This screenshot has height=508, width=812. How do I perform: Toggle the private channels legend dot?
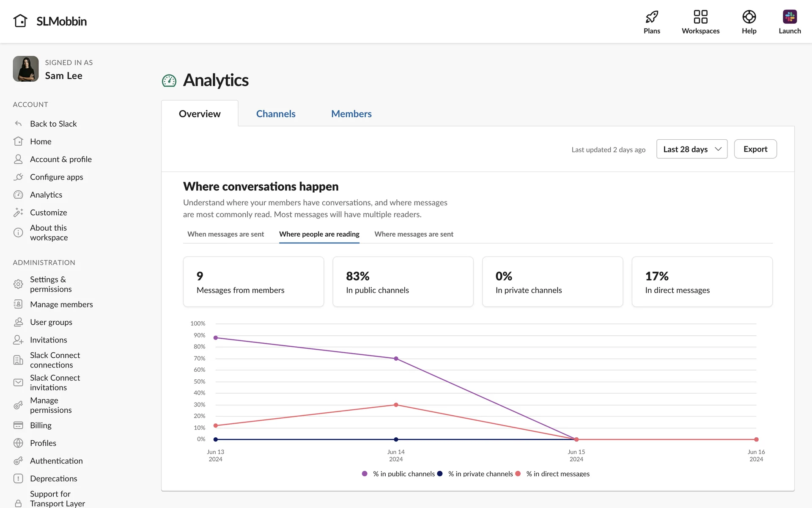[440, 474]
